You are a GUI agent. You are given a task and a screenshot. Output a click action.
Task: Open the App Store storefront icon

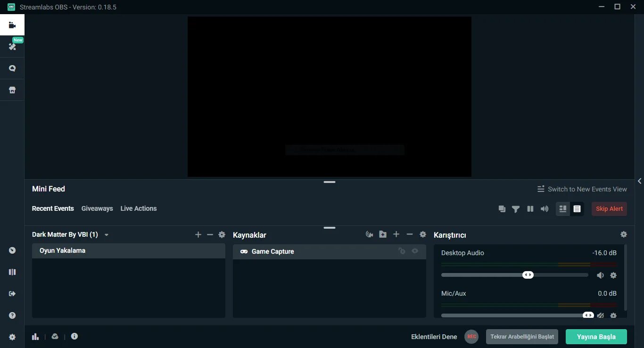click(x=12, y=90)
